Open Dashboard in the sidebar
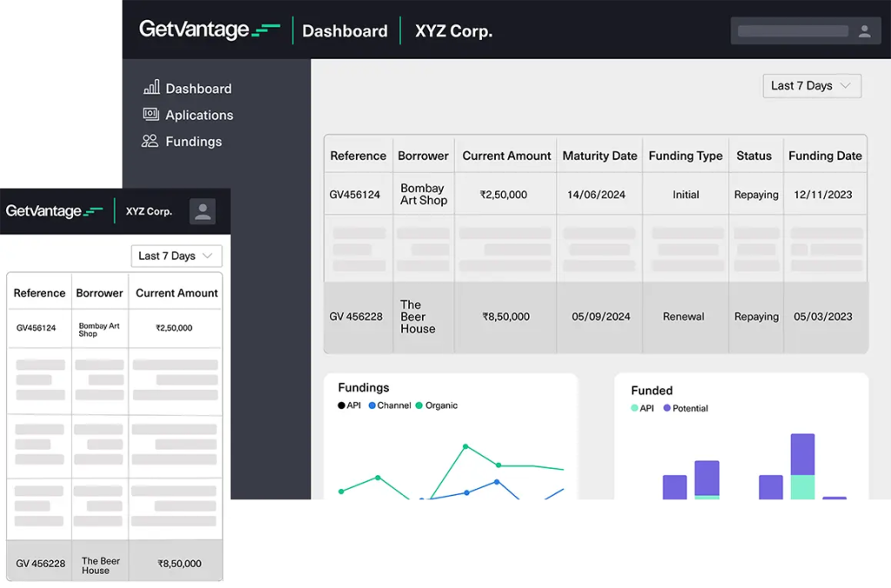 (x=198, y=89)
